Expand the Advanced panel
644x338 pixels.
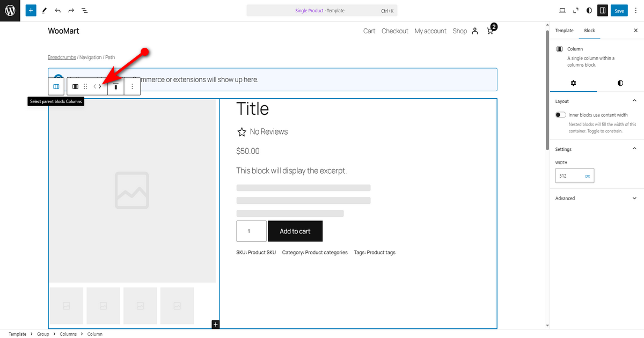tap(634, 199)
